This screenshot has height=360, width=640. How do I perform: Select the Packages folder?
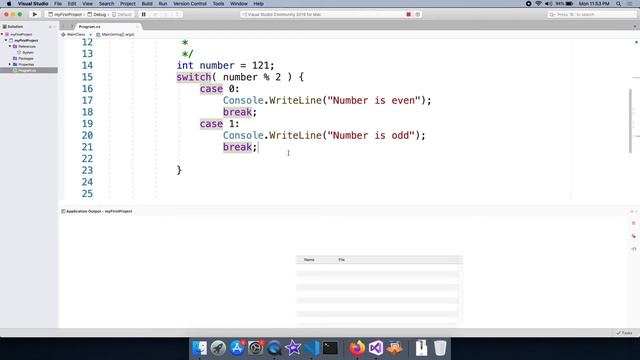click(23, 58)
